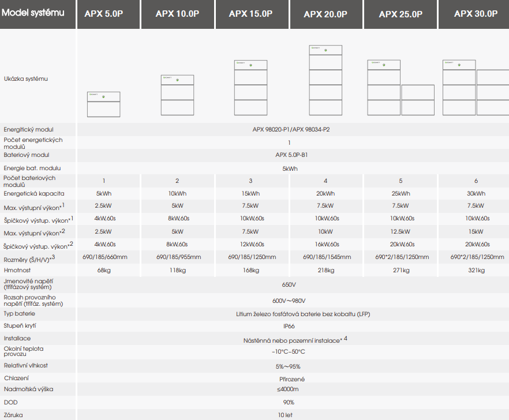Click the 600V~980V voltage range value
This screenshot has width=509, height=420.
289,301
